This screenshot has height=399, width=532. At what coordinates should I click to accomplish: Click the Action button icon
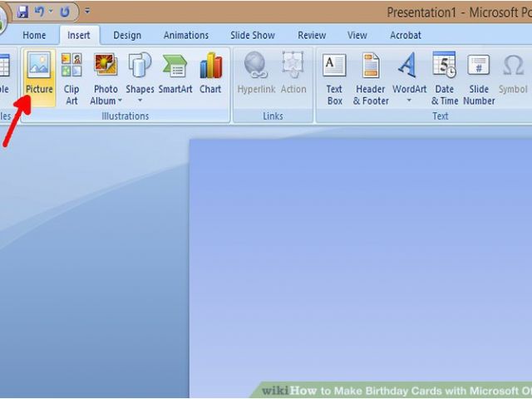coord(293,65)
